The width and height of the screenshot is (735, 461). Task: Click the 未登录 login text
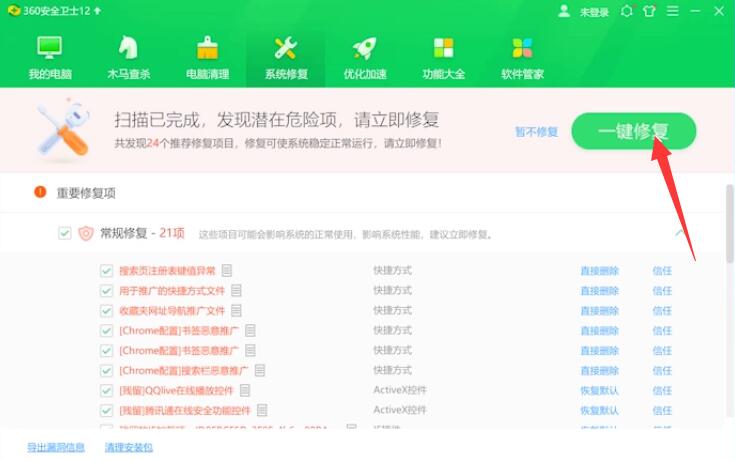[594, 12]
